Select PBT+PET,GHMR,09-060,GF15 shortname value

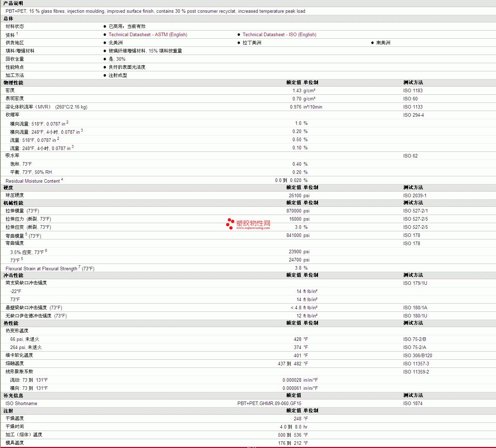(269, 403)
